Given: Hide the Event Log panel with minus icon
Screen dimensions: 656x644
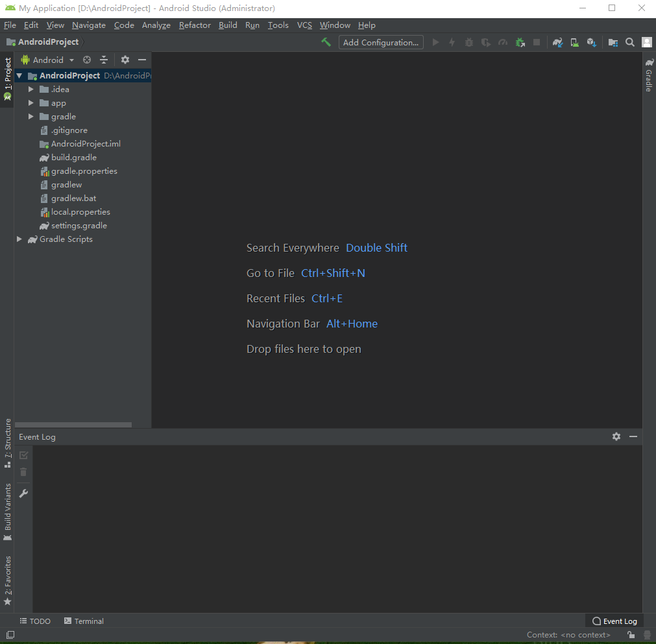Looking at the screenshot, I should coord(633,436).
